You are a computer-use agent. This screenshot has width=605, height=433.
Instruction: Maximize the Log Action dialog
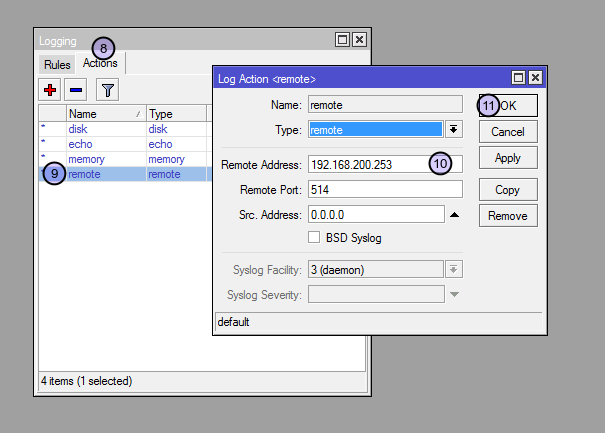pos(518,77)
